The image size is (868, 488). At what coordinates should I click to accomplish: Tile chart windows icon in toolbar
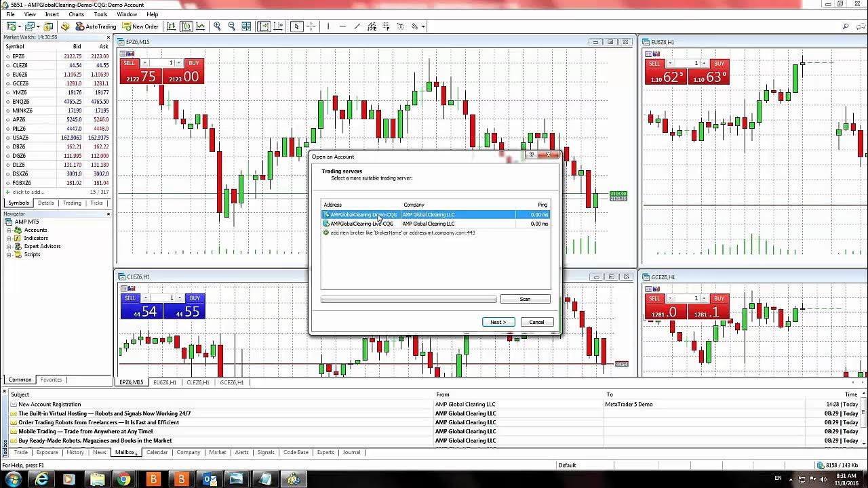tap(246, 26)
